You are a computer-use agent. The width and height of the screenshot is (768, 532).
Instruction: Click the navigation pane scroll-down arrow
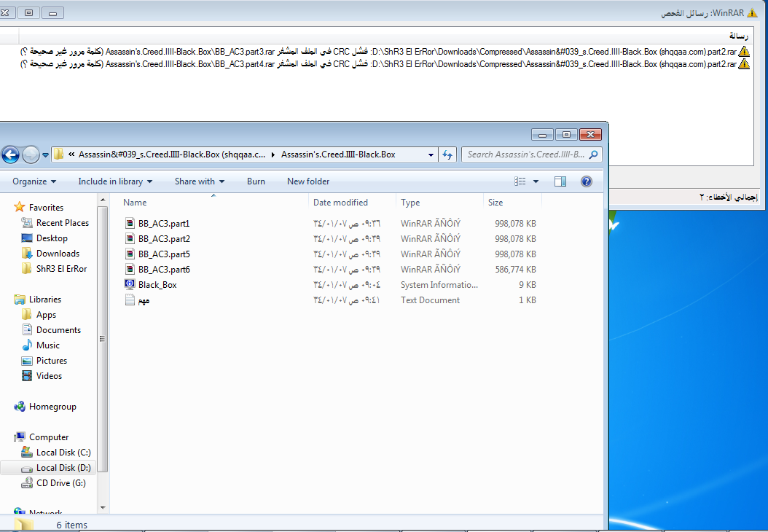[x=102, y=508]
